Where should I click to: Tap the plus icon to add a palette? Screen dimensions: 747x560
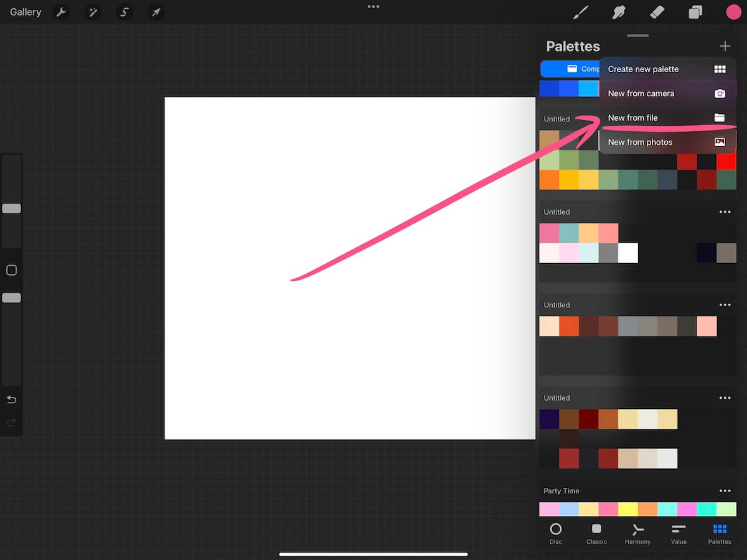click(725, 45)
